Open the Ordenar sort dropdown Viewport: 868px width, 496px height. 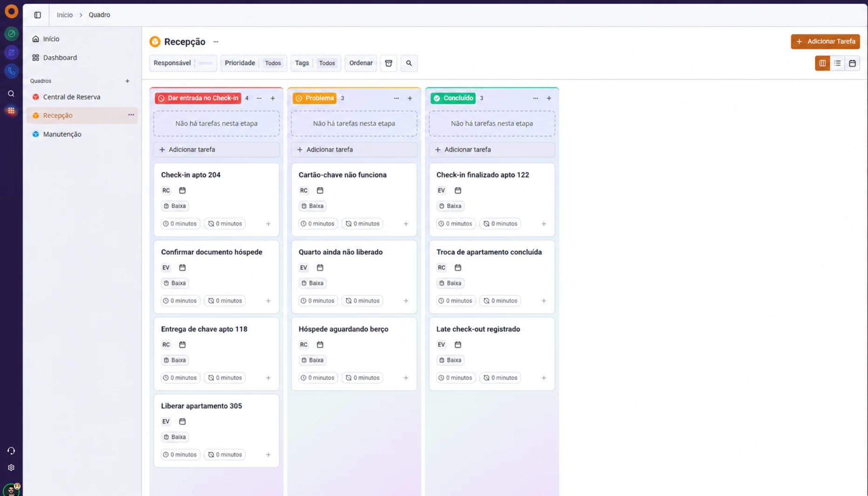pos(361,63)
